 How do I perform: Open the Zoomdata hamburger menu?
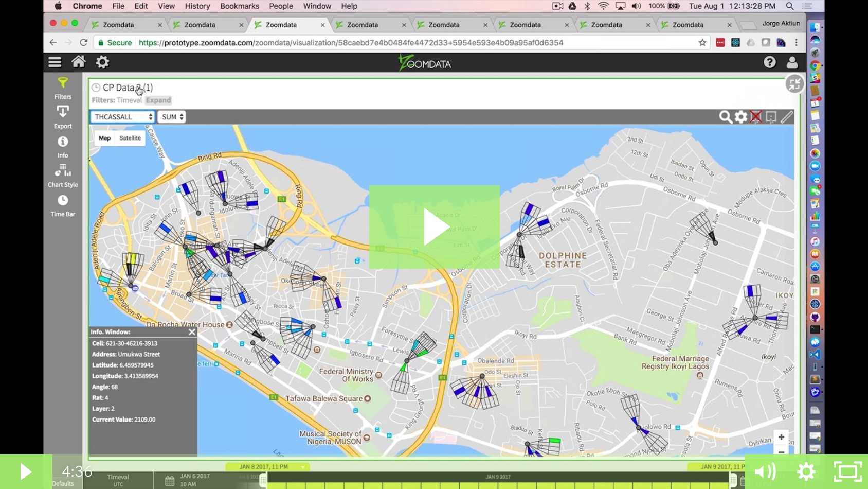pyautogui.click(x=55, y=62)
